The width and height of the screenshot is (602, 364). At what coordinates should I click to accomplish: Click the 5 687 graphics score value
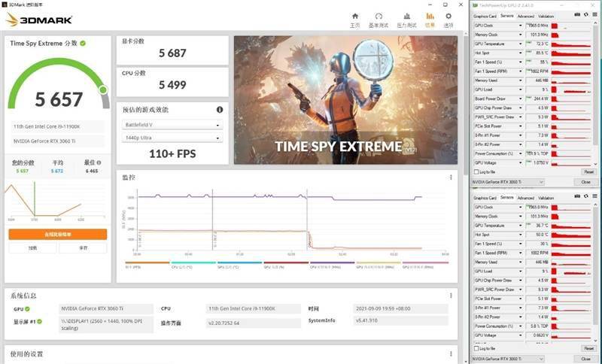click(172, 53)
